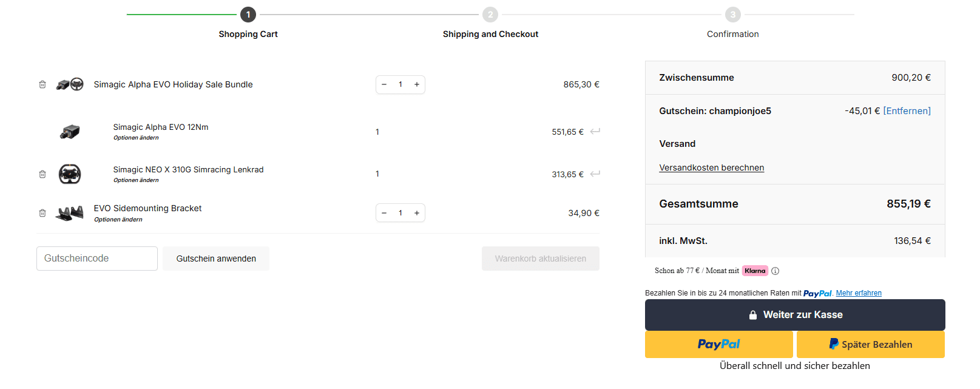Proceed with Weiter zur Kasse

(795, 315)
